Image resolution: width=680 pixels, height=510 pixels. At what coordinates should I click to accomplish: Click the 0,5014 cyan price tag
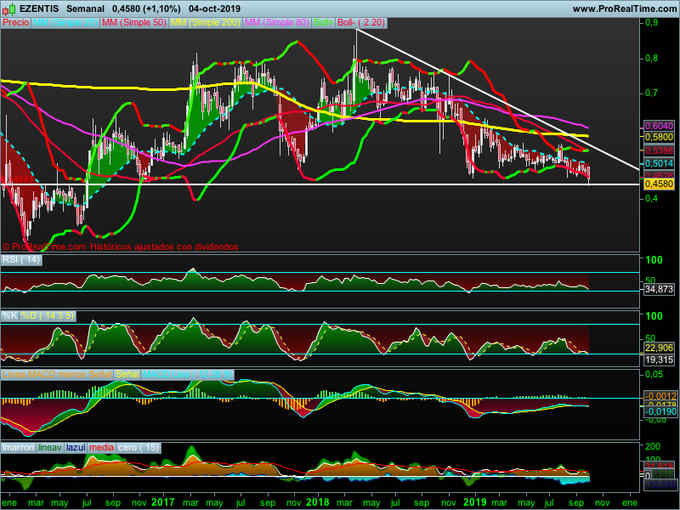coord(659,163)
